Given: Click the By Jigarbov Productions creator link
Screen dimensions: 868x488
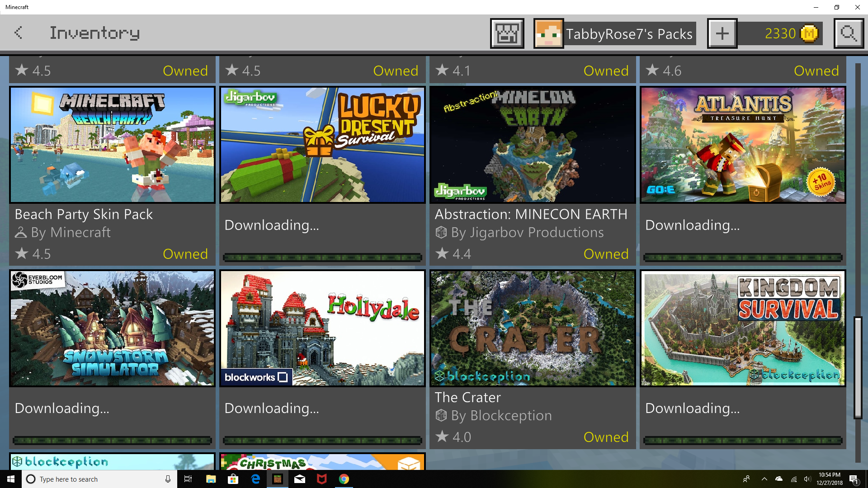Looking at the screenshot, I should (527, 233).
